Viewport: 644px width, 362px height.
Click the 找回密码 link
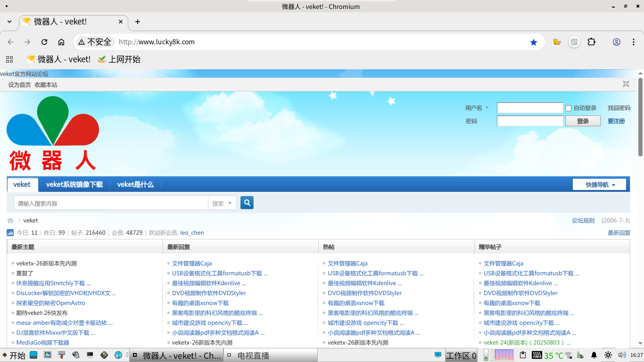coord(619,108)
